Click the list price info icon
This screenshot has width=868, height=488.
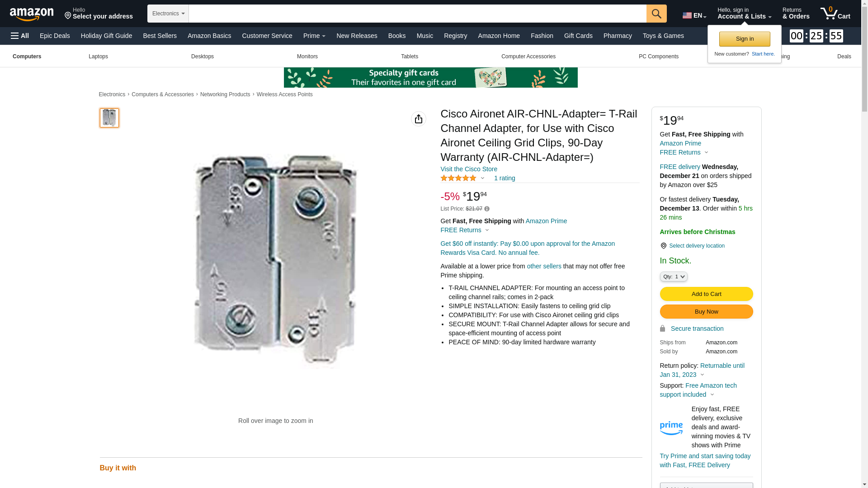[487, 209]
